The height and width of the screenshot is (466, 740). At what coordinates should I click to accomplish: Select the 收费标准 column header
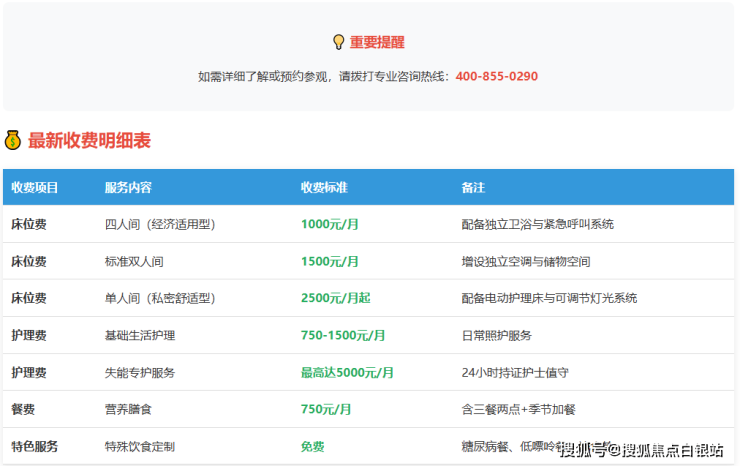pyautogui.click(x=324, y=187)
